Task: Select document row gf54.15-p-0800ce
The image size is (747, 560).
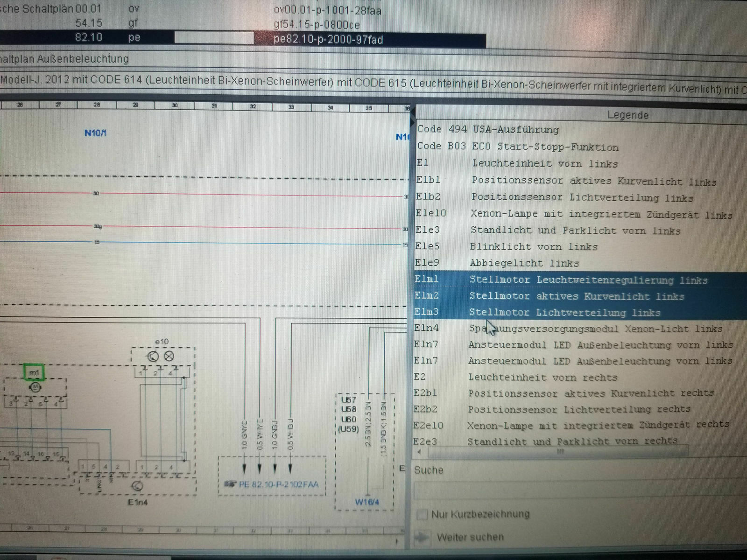Action: 317,25
